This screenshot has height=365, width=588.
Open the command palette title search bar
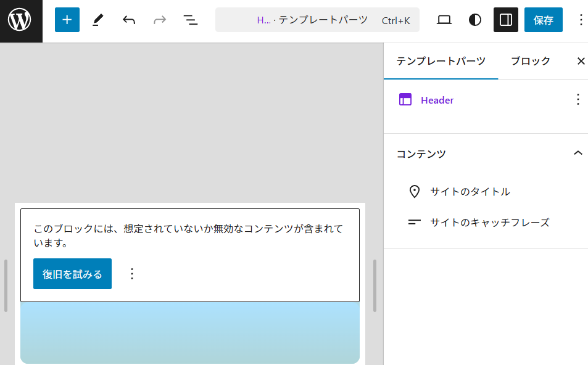tap(317, 20)
